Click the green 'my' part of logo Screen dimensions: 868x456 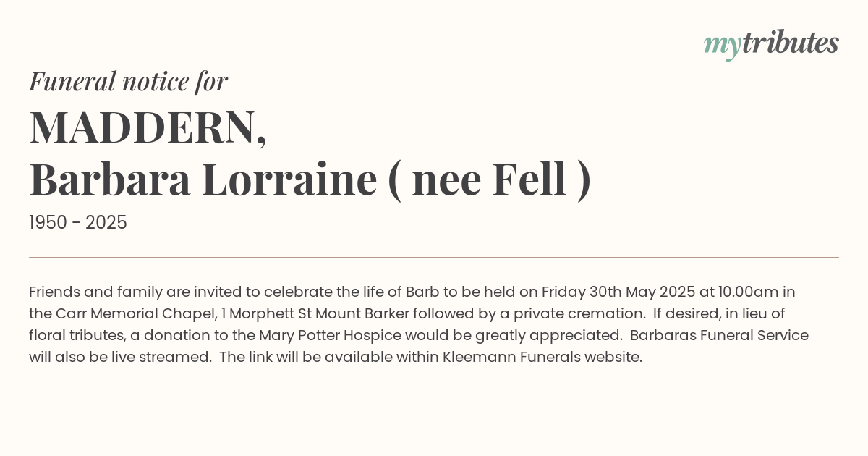(723, 46)
